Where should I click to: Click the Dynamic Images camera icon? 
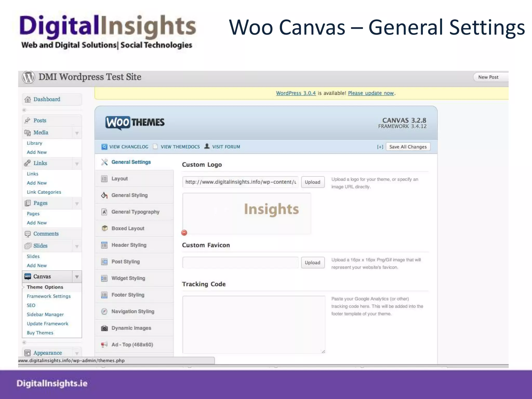(x=104, y=328)
